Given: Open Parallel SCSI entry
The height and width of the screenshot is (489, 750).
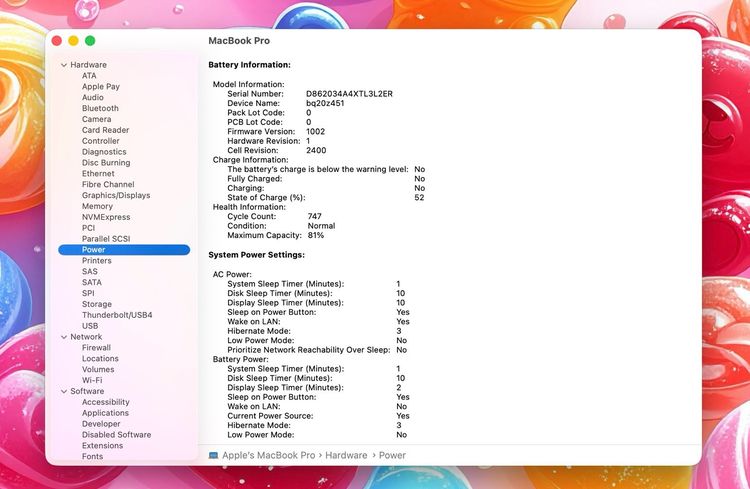Looking at the screenshot, I should tap(106, 239).
